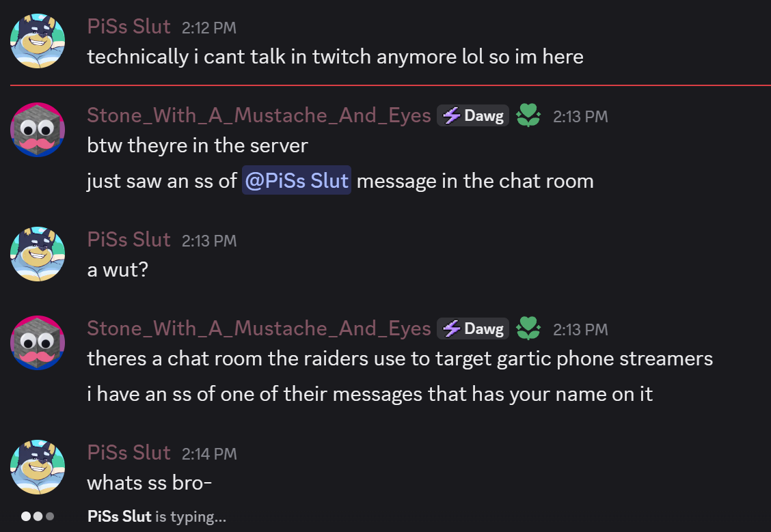The image size is (771, 532).
Task: Click the Dawg tag above "theres a chat room" message
Action: pyautogui.click(x=473, y=329)
